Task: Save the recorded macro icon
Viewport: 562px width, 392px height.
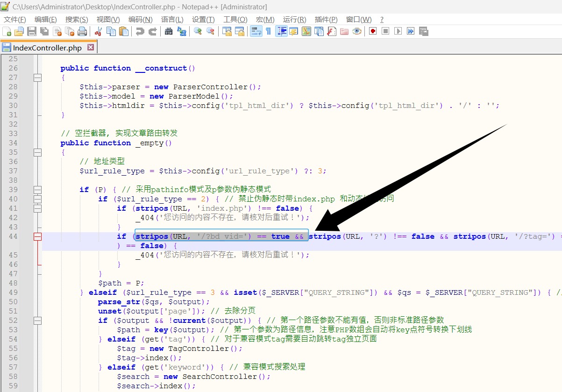Action: click(x=423, y=31)
